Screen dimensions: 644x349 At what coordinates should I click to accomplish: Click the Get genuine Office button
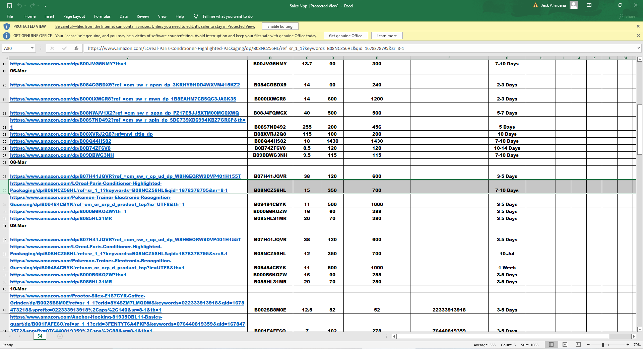[x=345, y=36]
